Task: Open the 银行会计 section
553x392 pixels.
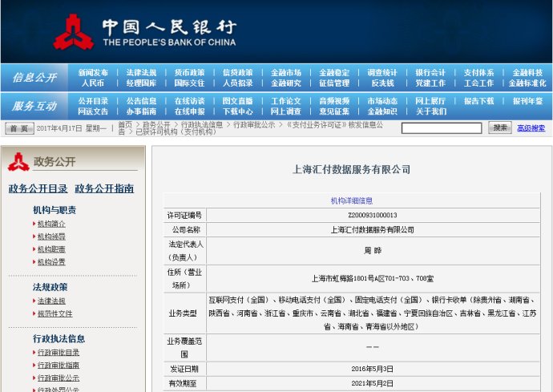Action: tap(430, 73)
